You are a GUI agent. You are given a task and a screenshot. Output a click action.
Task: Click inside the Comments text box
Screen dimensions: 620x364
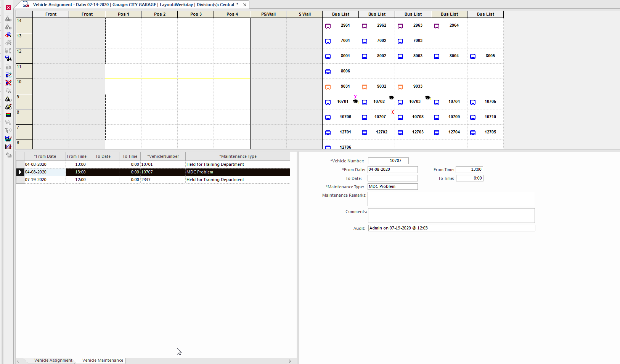pos(451,215)
